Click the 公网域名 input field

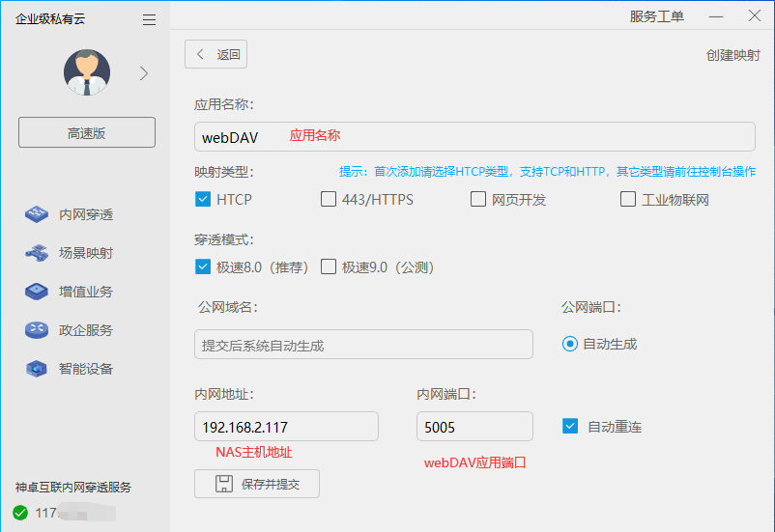363,345
